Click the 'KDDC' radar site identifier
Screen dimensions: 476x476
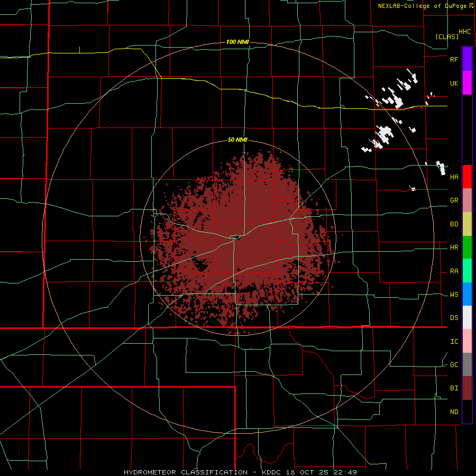(271, 472)
